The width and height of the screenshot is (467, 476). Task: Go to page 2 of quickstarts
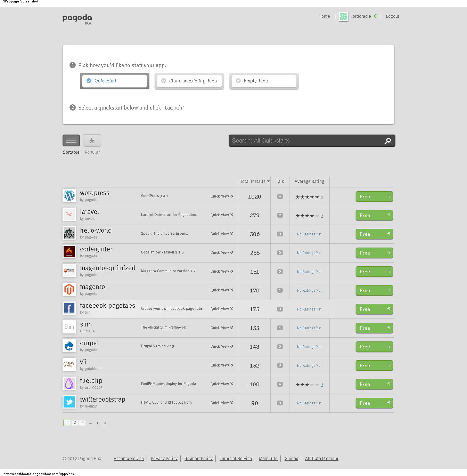click(x=75, y=423)
